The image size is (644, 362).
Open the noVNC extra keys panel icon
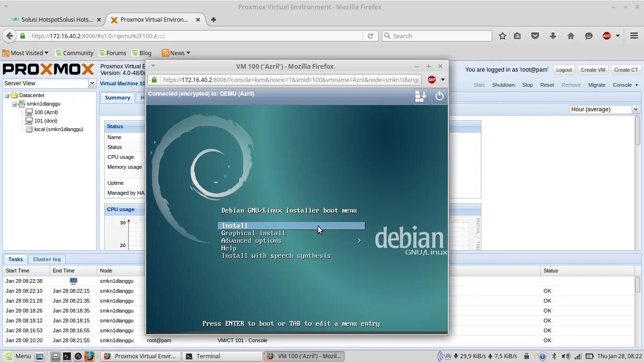coord(421,96)
